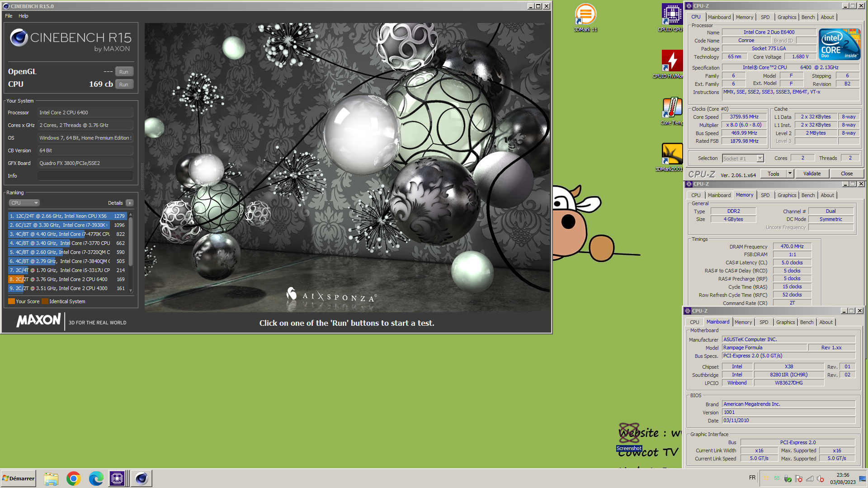Select ranking row Core i7-3770 662
The width and height of the screenshot is (868, 488).
[x=67, y=243]
